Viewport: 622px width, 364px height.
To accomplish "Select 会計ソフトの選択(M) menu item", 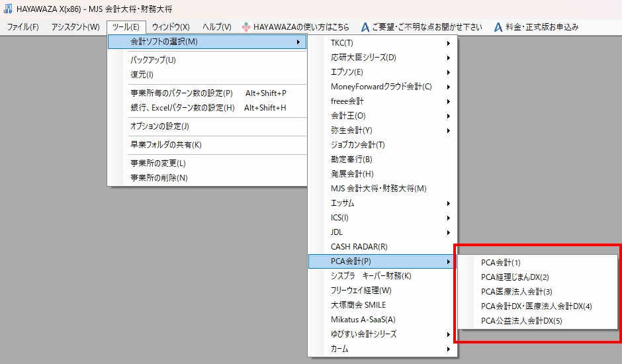I will click(x=207, y=42).
